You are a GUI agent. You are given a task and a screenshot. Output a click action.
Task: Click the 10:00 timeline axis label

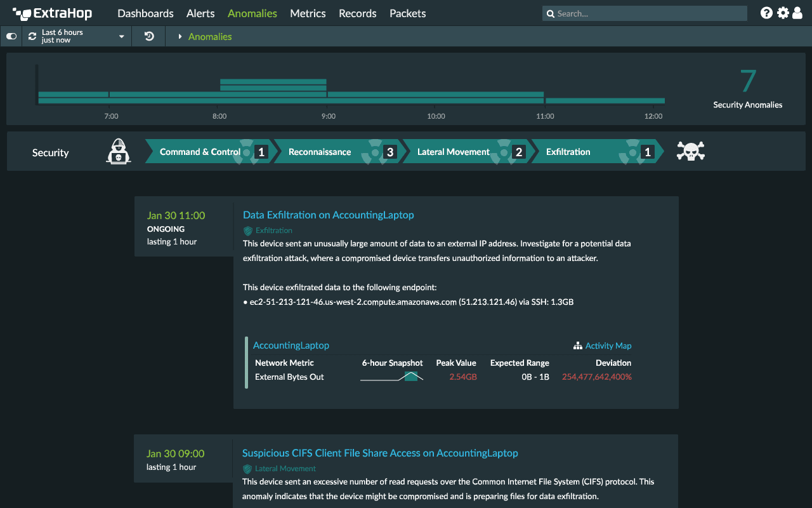coord(436,116)
